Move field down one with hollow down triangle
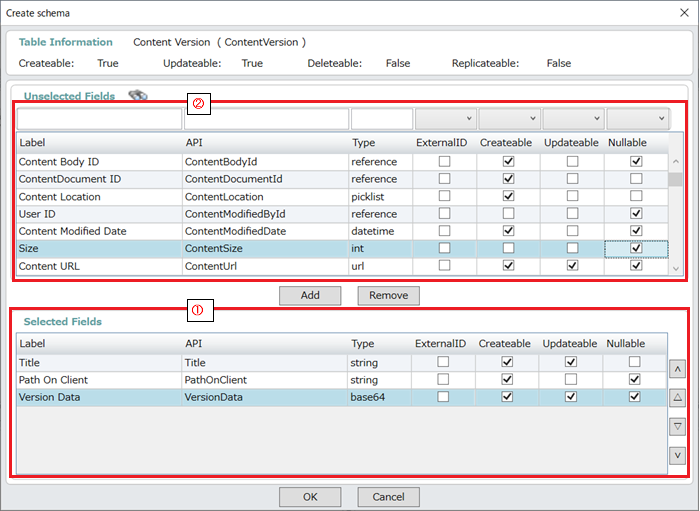Screen dimensions: 700x511 (x=677, y=427)
